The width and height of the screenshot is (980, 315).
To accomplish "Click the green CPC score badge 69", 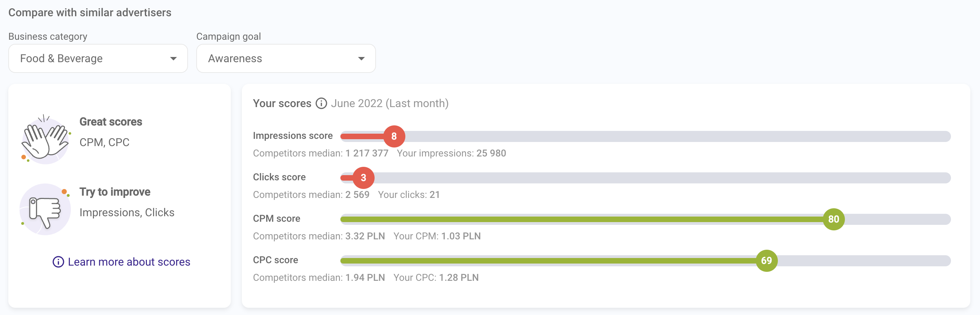I will pos(766,260).
